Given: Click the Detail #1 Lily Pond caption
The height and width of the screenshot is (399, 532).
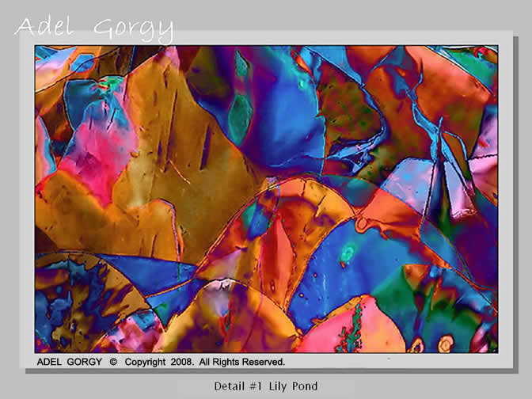Looking at the screenshot, I should click(265, 386).
